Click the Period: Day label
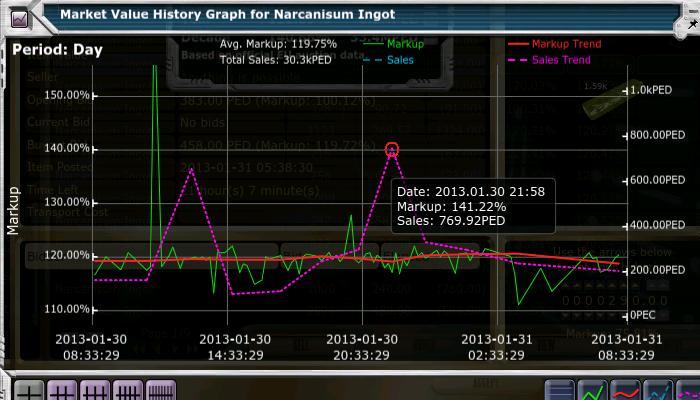This screenshot has height=400, width=700. 57,49
